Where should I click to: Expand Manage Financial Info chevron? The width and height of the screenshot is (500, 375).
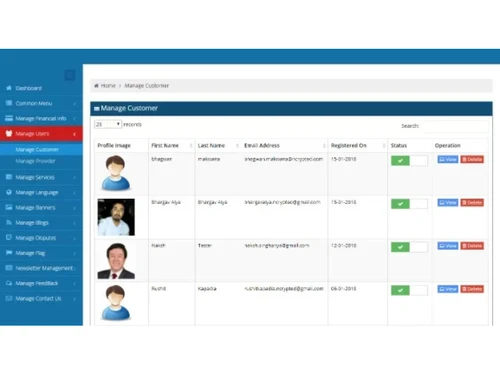[x=74, y=119]
